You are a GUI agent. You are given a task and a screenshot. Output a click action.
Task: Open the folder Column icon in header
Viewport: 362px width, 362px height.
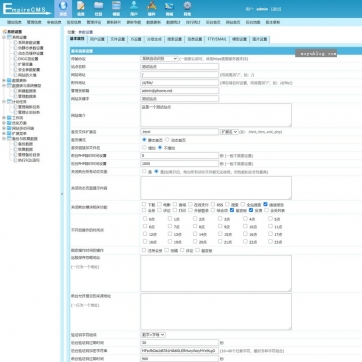[98, 8]
